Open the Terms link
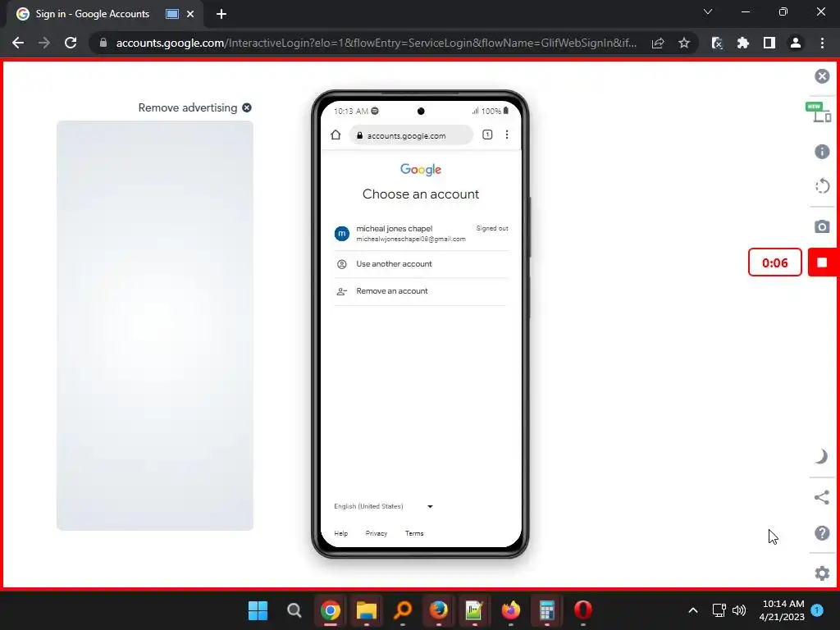The image size is (840, 630). (x=414, y=533)
